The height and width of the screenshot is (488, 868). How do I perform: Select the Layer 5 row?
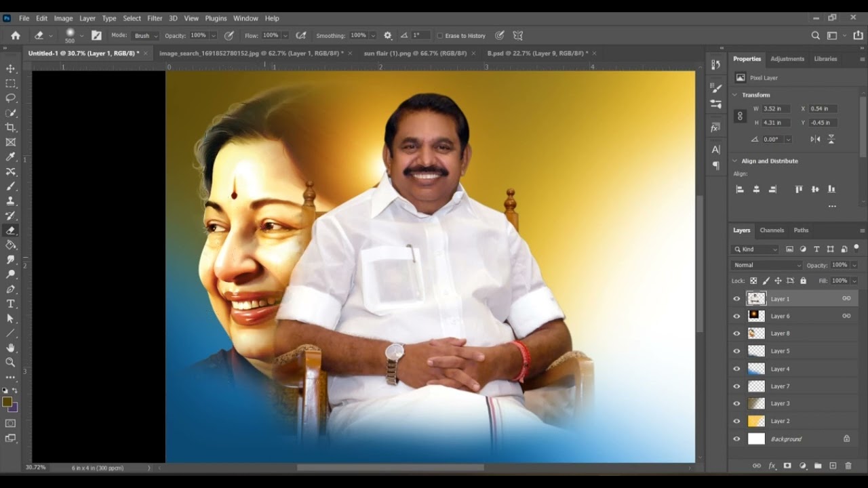pos(794,351)
